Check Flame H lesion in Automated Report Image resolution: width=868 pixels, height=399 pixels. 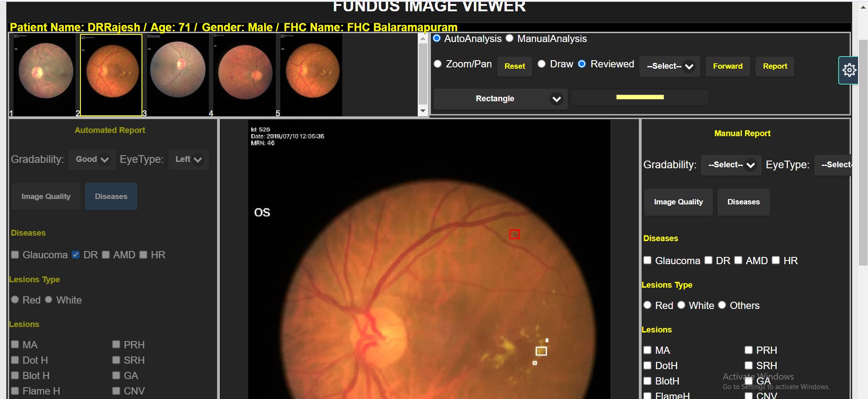pos(15,391)
